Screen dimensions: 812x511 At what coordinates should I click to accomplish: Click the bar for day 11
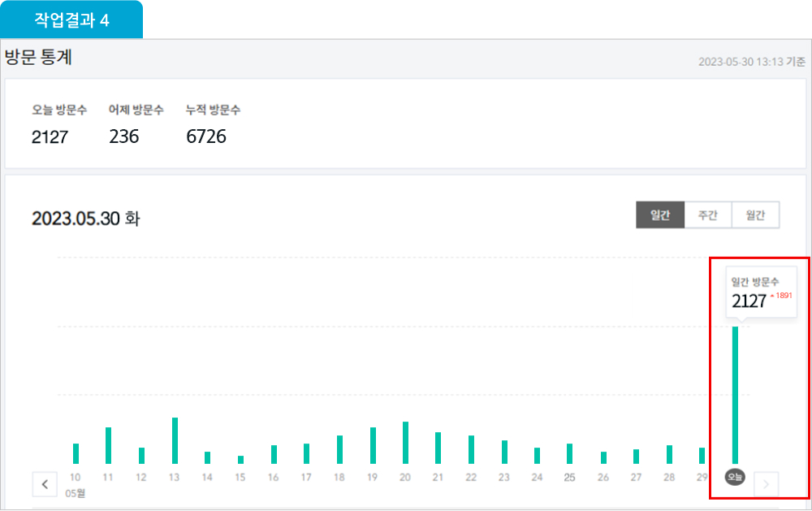108,445
